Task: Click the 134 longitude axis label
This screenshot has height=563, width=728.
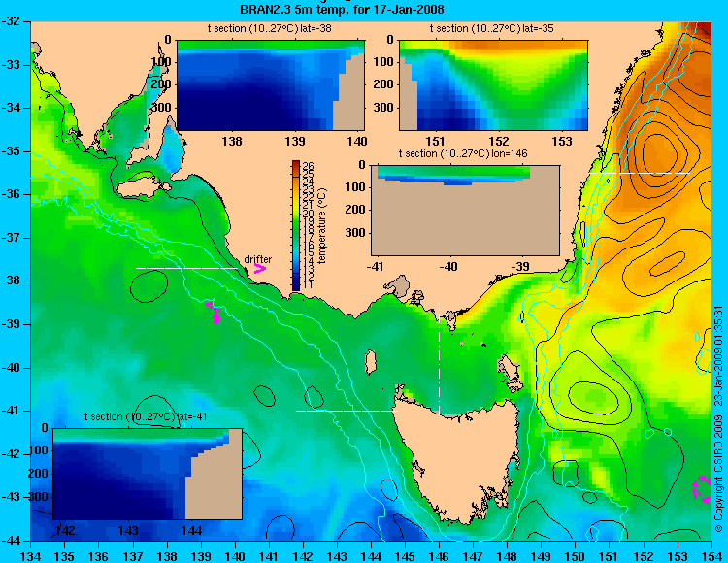Action: click(31, 556)
